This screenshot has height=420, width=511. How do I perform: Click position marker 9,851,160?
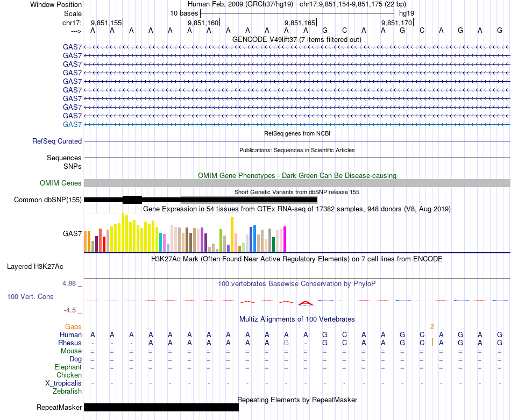click(x=203, y=23)
